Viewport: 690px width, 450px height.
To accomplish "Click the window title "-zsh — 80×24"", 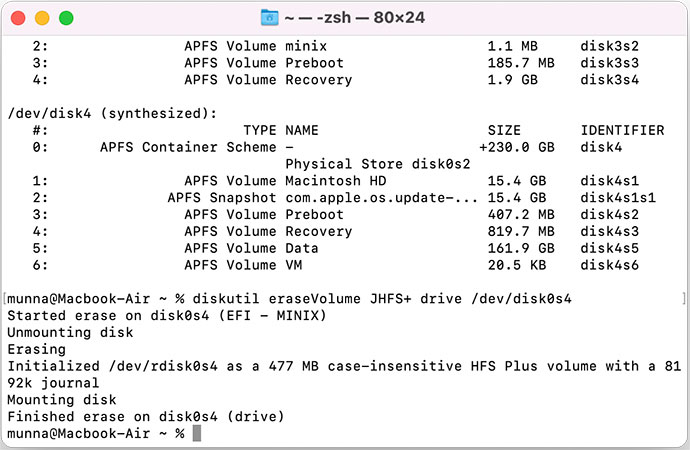I will (357, 17).
